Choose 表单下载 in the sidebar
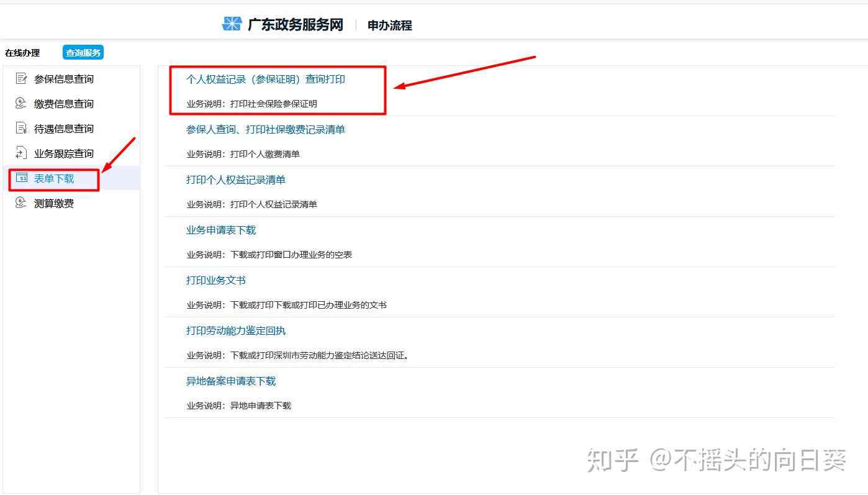 pos(54,178)
